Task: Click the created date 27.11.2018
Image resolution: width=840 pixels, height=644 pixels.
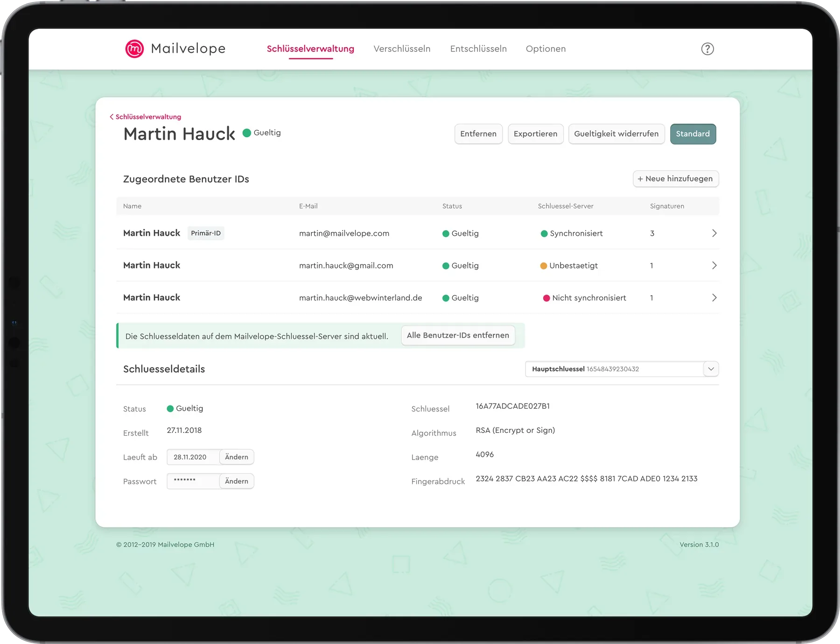Action: 184,431
